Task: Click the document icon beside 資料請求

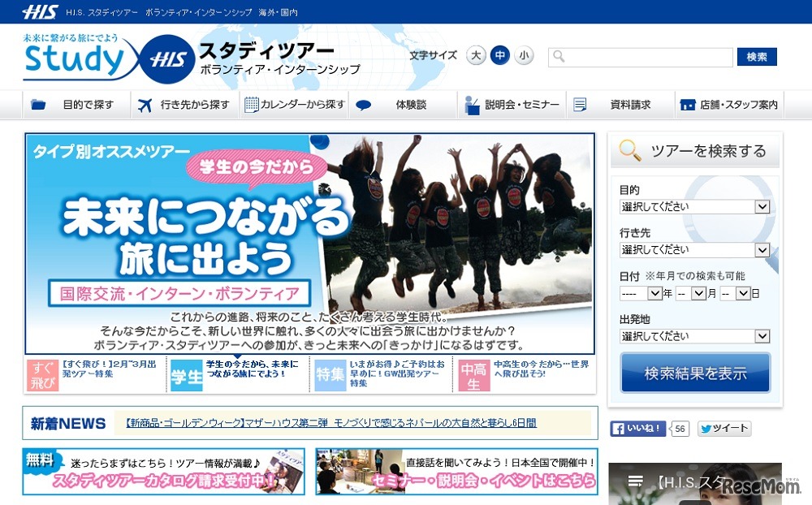Action: point(578,104)
